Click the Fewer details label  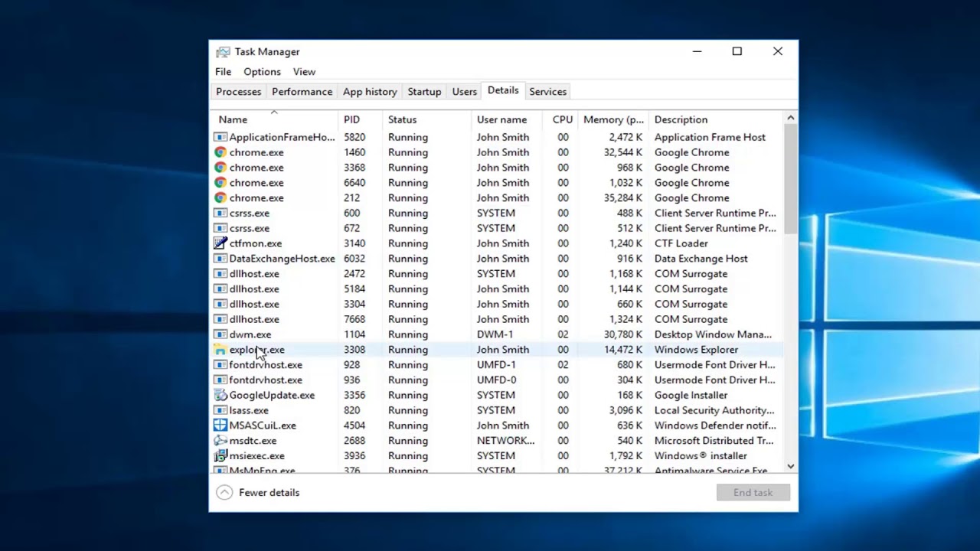tap(269, 493)
